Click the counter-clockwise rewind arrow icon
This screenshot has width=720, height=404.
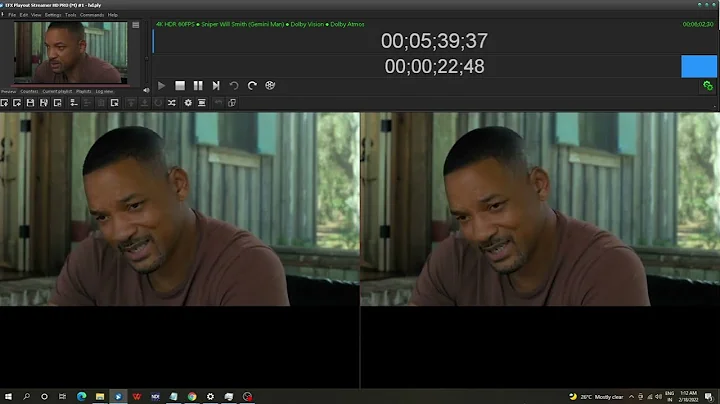pyautogui.click(x=234, y=85)
